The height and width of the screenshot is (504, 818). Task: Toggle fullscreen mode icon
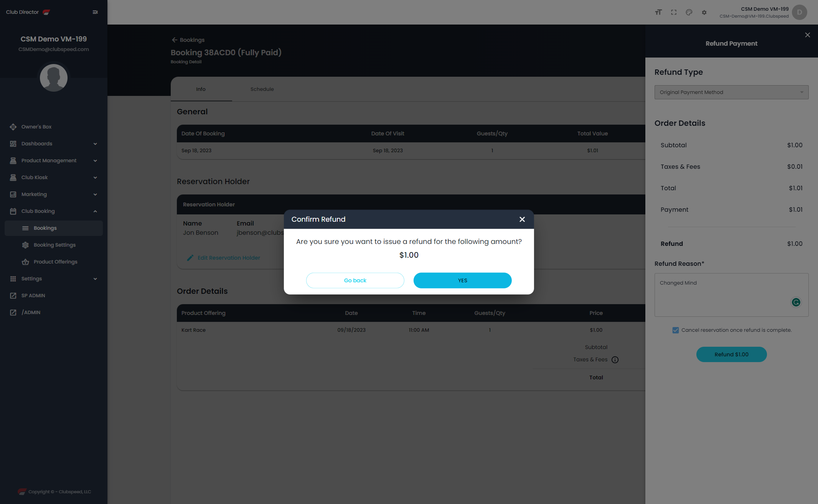tap(674, 12)
